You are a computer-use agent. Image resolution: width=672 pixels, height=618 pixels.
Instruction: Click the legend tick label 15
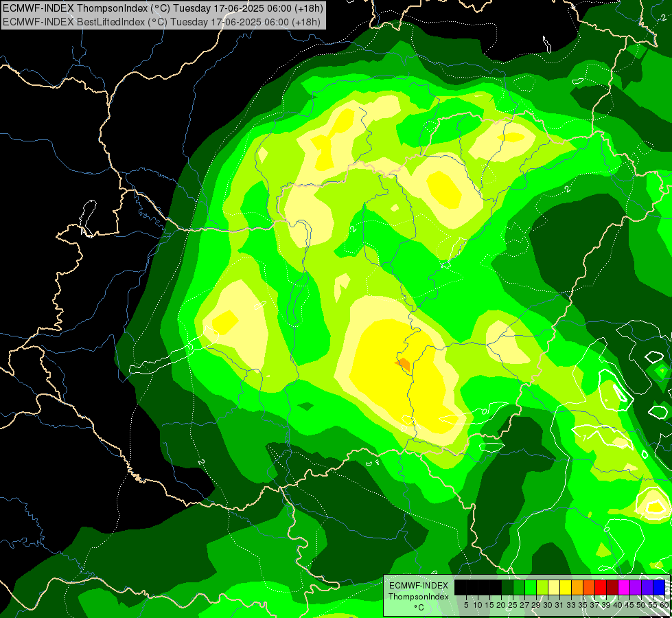pyautogui.click(x=489, y=605)
